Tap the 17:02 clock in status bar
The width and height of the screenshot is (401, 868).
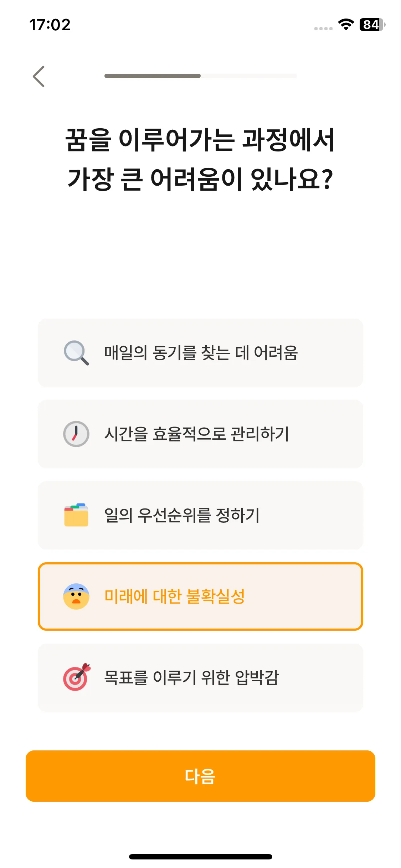click(50, 25)
